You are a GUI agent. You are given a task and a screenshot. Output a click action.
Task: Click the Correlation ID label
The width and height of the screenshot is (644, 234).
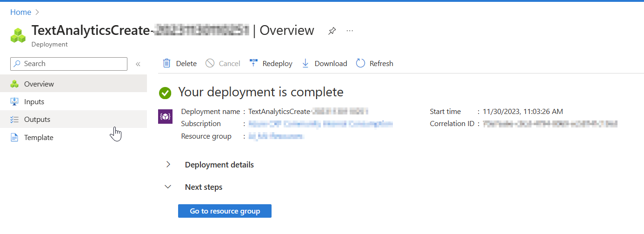click(x=452, y=124)
